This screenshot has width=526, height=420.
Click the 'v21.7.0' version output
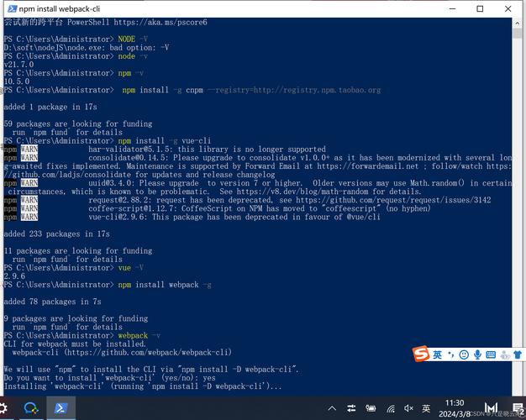(x=18, y=65)
